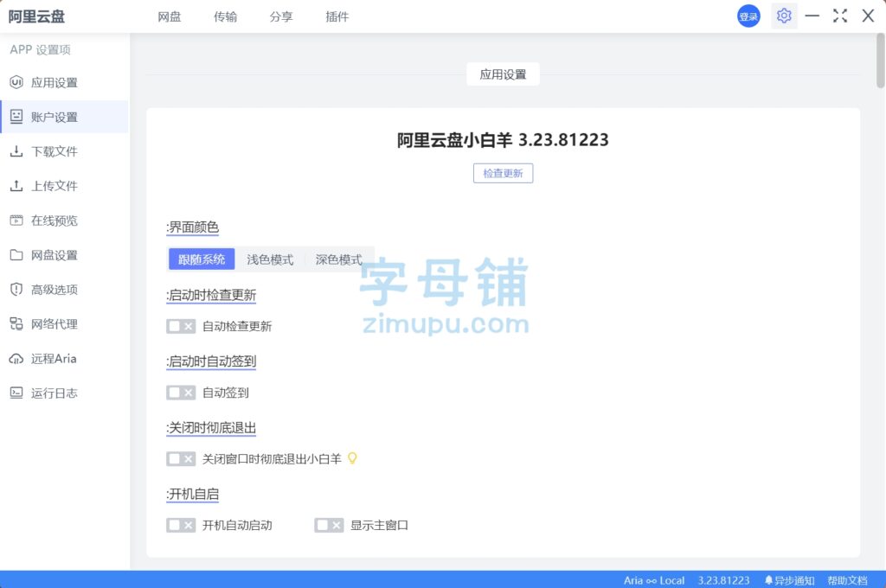Open the 网盘 top tab
Viewport: 886px width, 588px height.
click(x=170, y=17)
